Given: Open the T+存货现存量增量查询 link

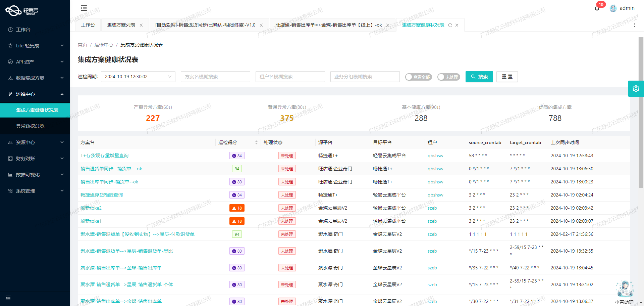Looking at the screenshot, I should (x=104, y=156).
